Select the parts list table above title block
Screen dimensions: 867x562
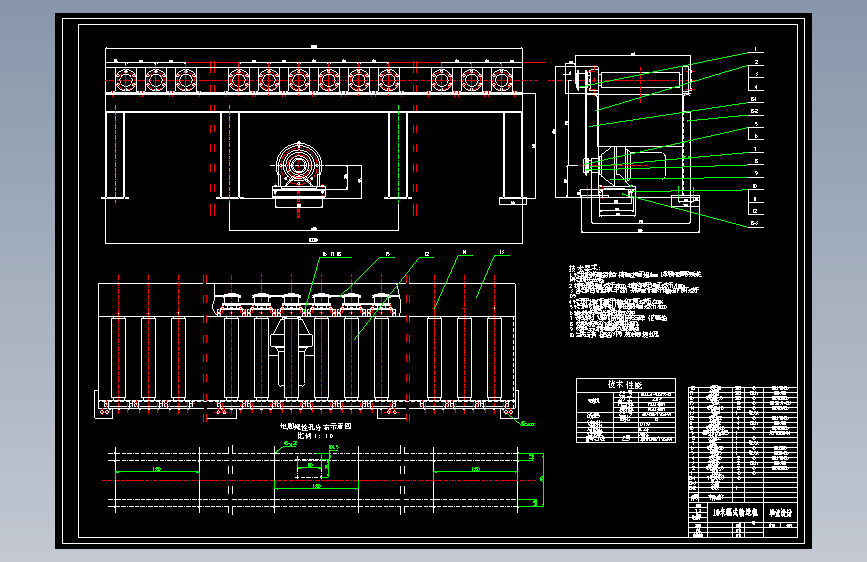tap(743, 444)
